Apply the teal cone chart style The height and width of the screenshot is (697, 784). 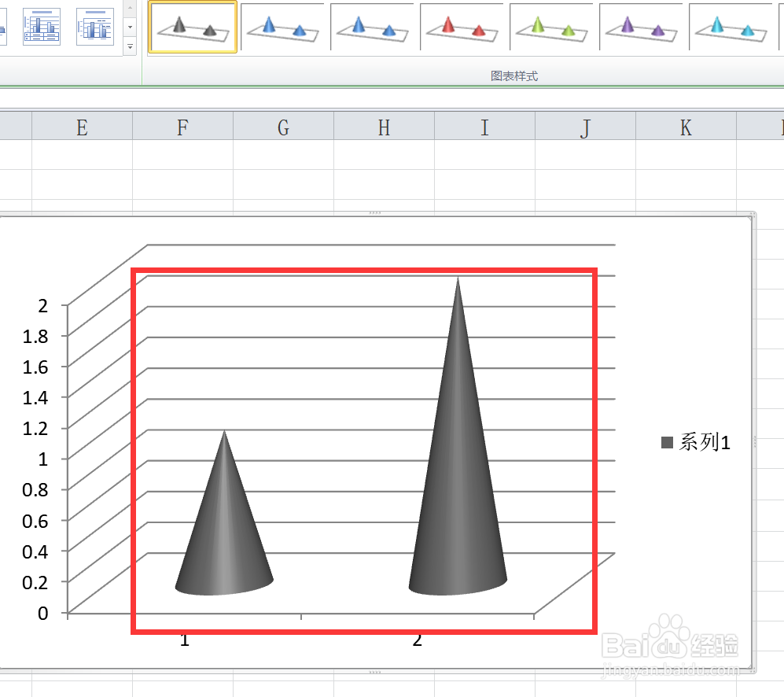(730, 27)
